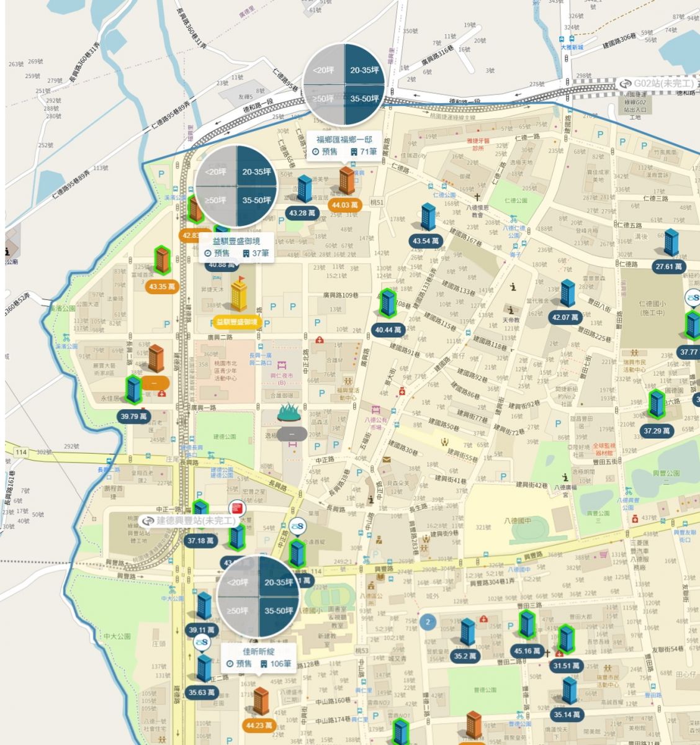The width and height of the screenshot is (700, 745).
Task: Click the orange building marker priced 43.35萬
Action: [162, 261]
